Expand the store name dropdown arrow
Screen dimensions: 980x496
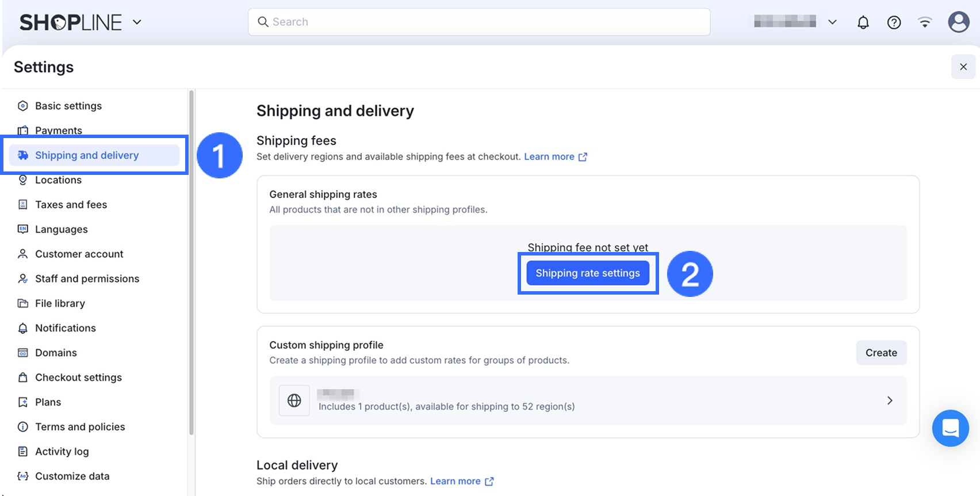[x=832, y=22]
